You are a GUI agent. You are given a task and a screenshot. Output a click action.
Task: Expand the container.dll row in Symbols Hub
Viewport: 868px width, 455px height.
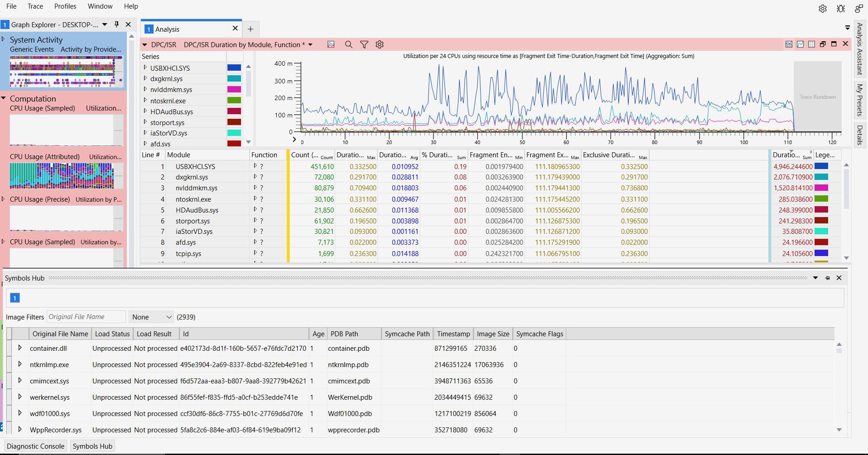pos(20,348)
